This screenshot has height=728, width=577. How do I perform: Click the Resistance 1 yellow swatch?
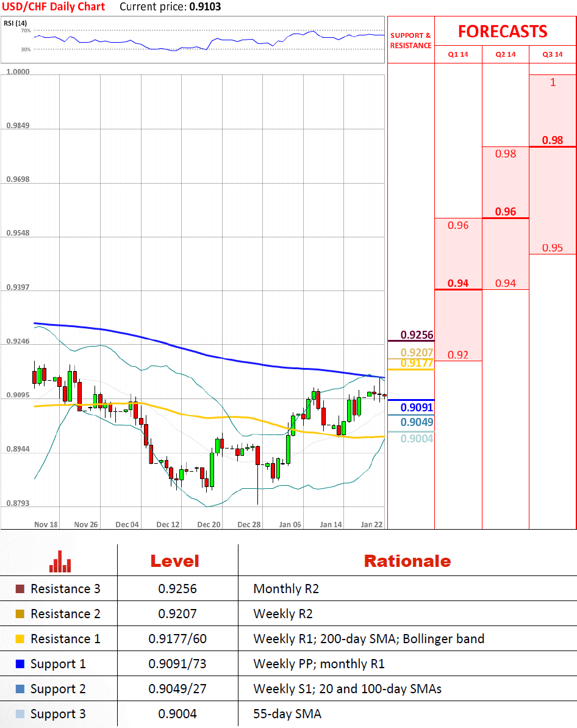coord(20,639)
